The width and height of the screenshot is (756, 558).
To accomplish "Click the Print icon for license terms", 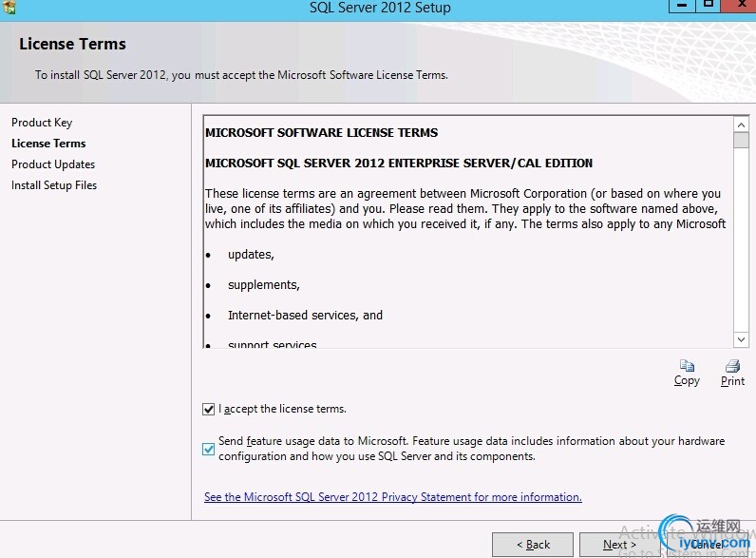I will (733, 365).
